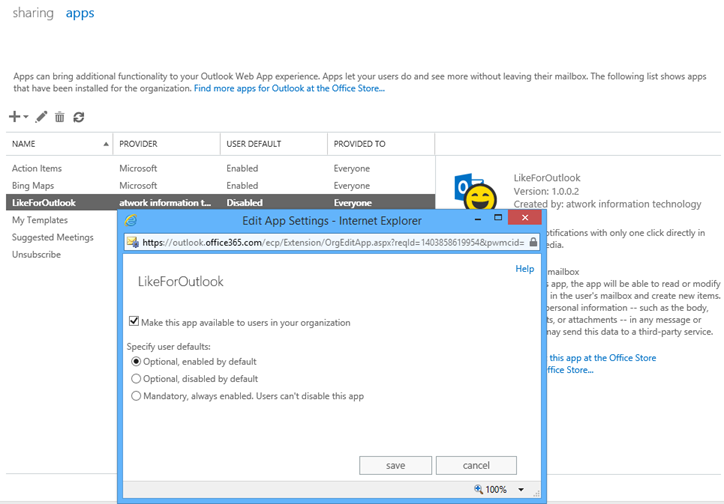Open the apps tab
This screenshot has width=724, height=504.
point(80,14)
